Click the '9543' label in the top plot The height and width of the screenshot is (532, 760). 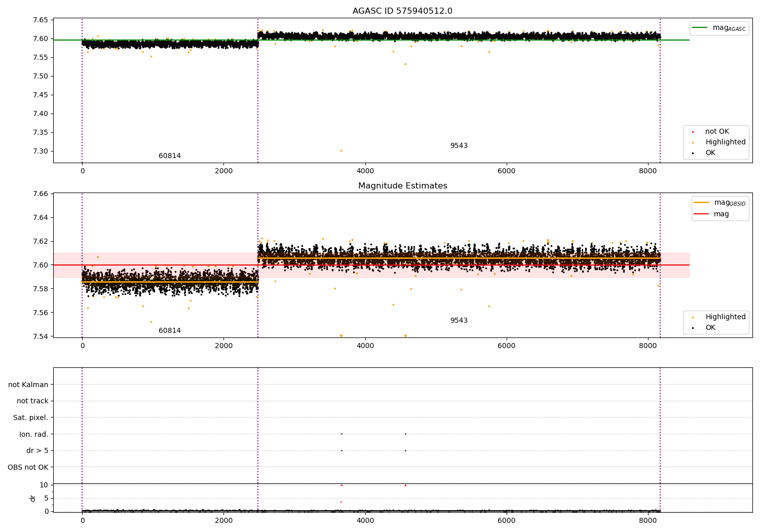pyautogui.click(x=459, y=146)
